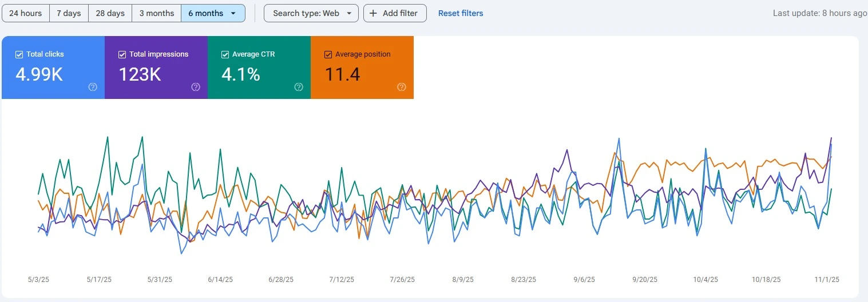Screen dimensions: 868x302
Task: Disable the Average CTR checkbox
Action: coord(225,54)
